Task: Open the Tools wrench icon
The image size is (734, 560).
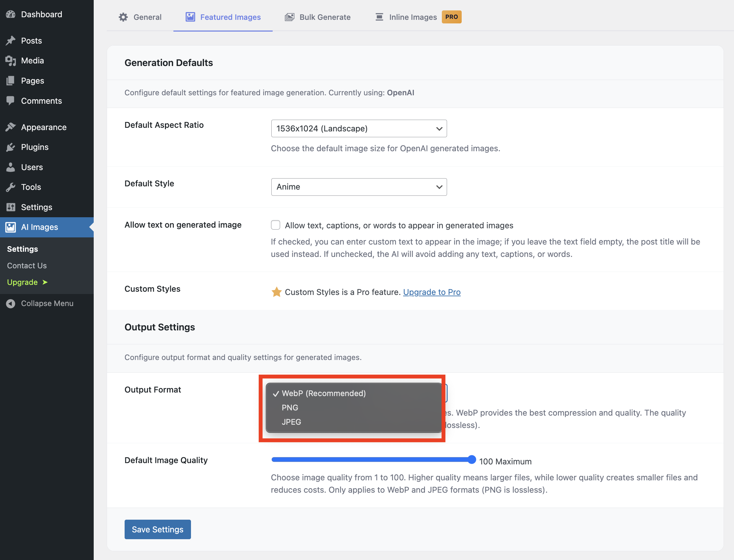Action: click(10, 187)
